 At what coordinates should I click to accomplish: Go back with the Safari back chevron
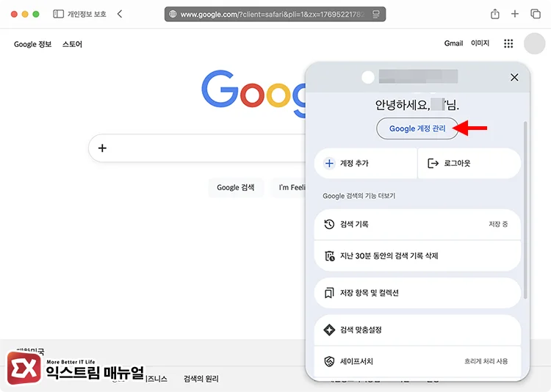click(120, 14)
